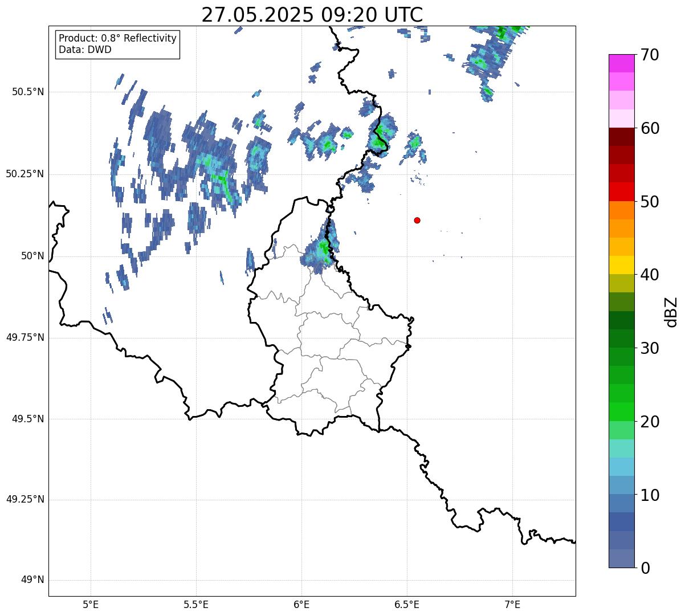The width and height of the screenshot is (685, 616).
Task: Pick the dark maroon colorbar segment below 60
Action: (621, 137)
